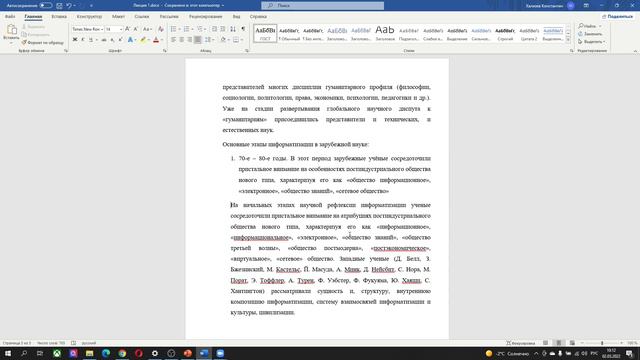Viewport: 640px width, 360px height.
Task: Toggle Focus mode in the status bar
Action: pos(520,343)
